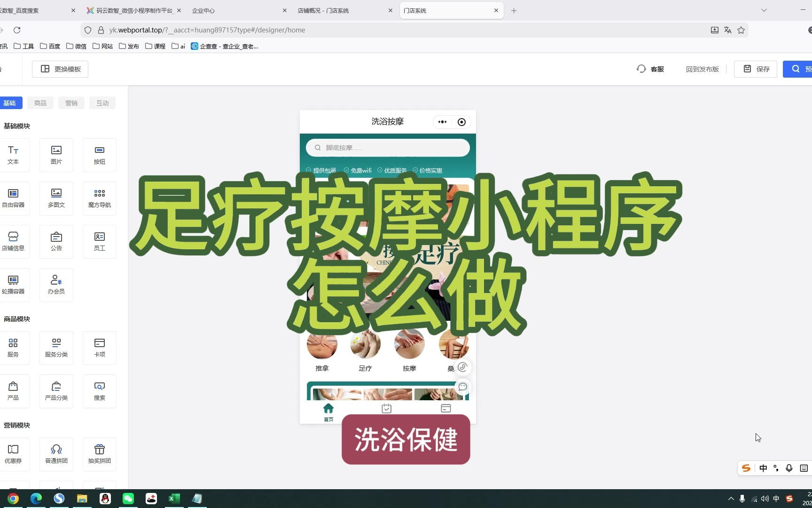The height and width of the screenshot is (508, 812).
Task: Switch to the 互动 module tab
Action: click(102, 103)
